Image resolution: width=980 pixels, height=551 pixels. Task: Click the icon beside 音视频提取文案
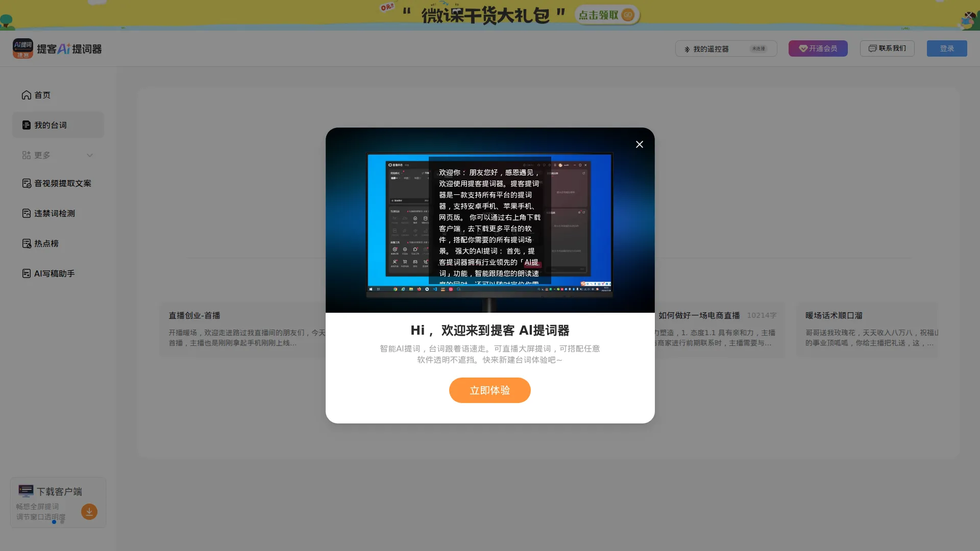(27, 183)
